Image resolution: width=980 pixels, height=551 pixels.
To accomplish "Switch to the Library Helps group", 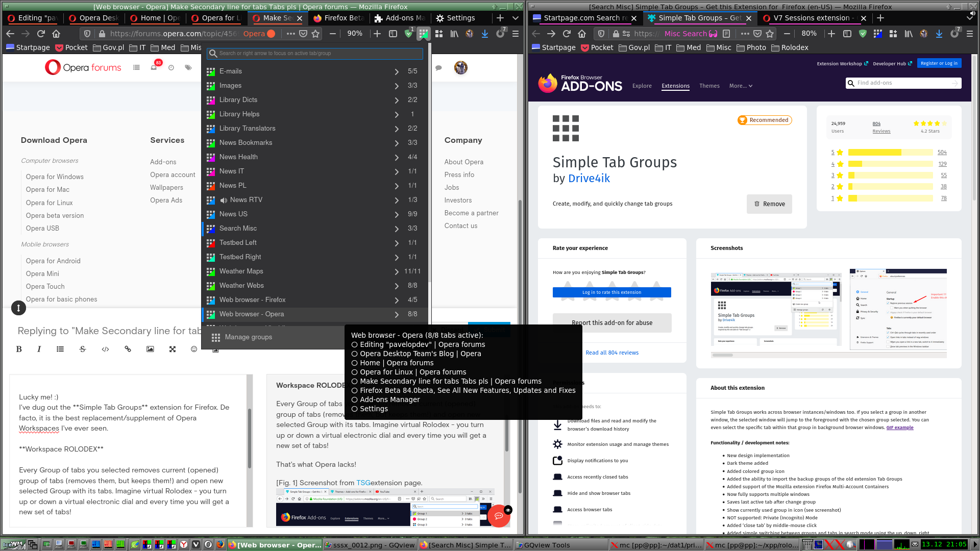I will pos(297,114).
